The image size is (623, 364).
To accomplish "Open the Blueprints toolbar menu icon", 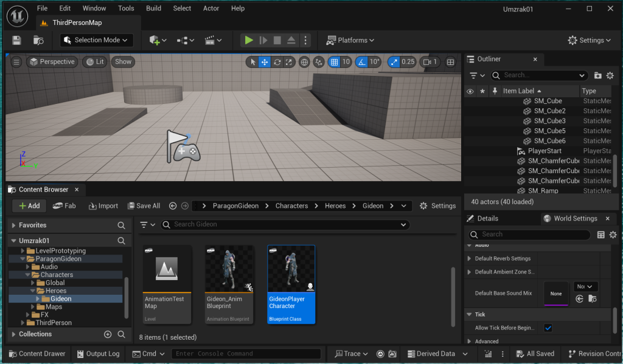I will click(186, 40).
